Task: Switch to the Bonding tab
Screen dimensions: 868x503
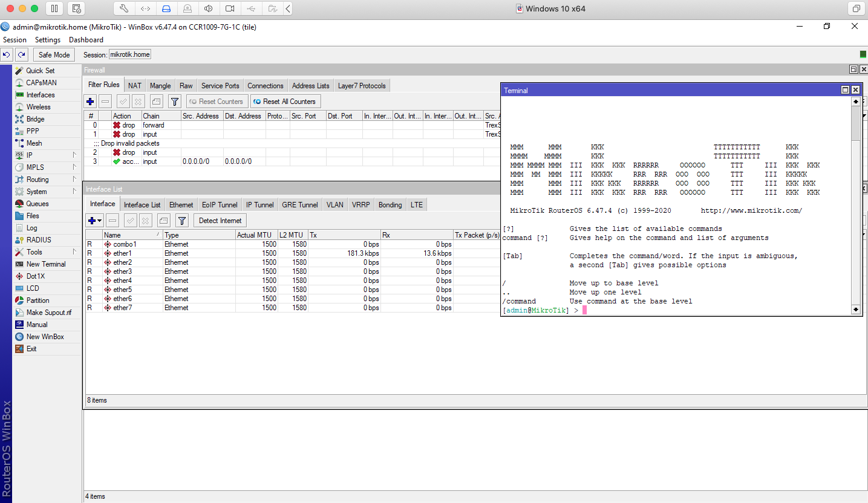Action: coord(390,205)
